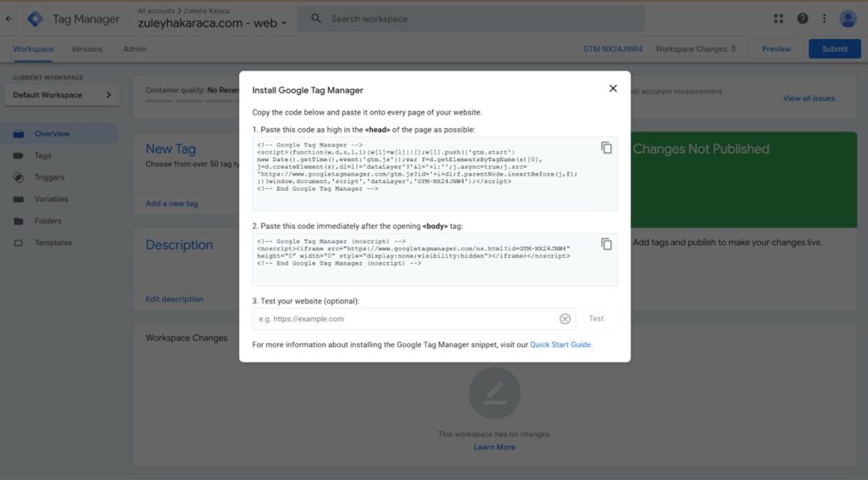
Task: Click the user account avatar
Action: pyautogui.click(x=848, y=19)
